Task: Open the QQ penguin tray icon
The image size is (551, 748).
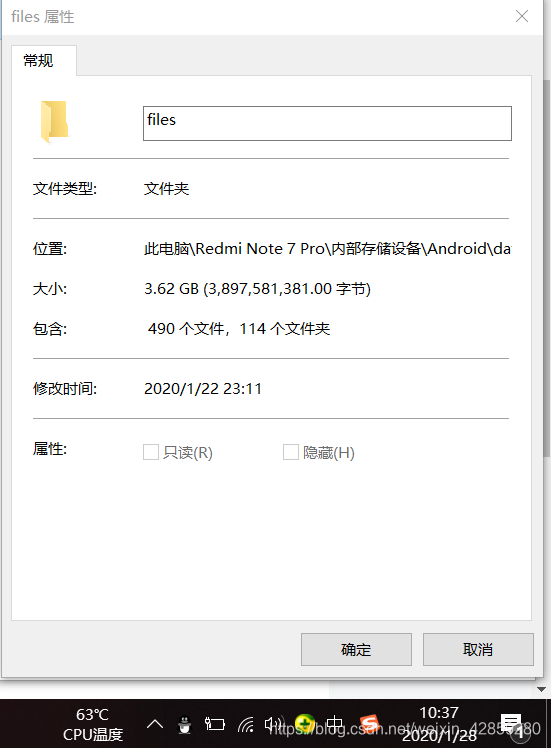Action: (184, 725)
